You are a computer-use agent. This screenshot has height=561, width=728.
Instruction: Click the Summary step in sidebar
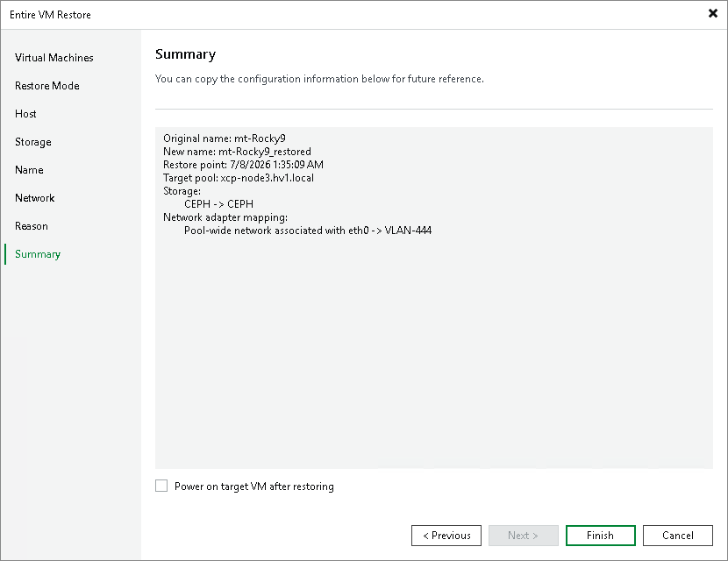tap(38, 254)
